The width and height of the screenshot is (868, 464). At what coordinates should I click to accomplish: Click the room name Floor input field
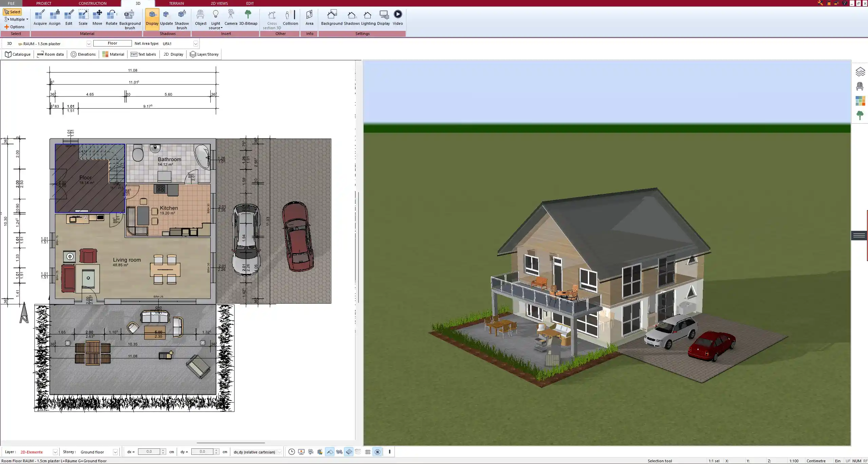point(112,43)
